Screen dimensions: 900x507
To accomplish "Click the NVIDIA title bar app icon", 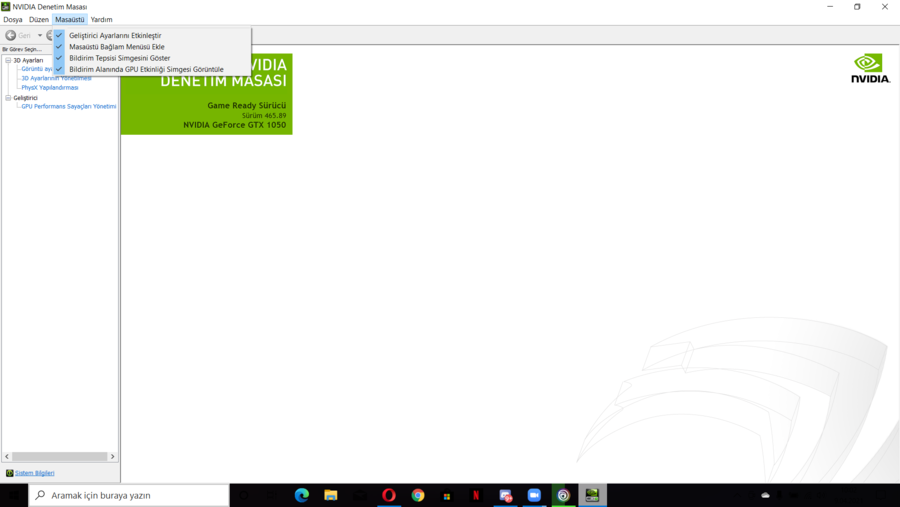I will [x=6, y=7].
